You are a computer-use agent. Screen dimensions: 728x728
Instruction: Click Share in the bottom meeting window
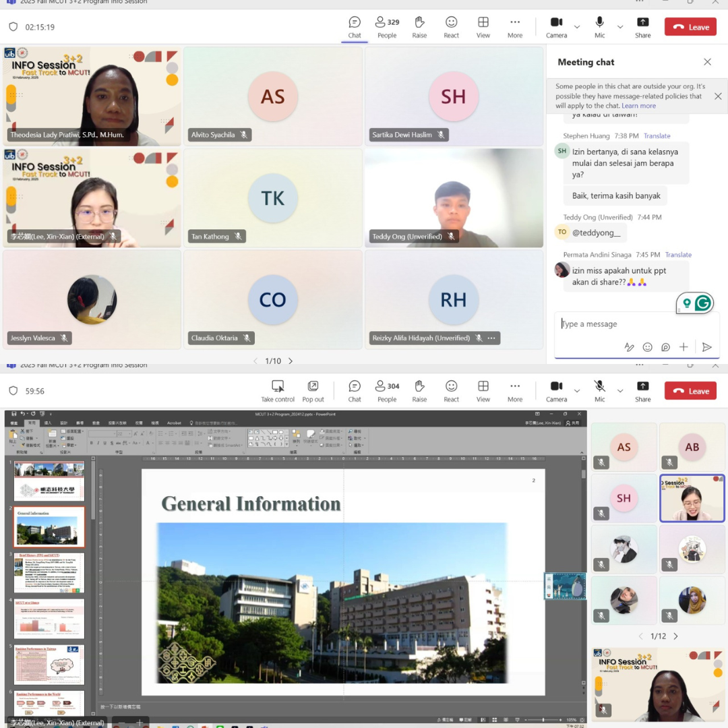(642, 391)
